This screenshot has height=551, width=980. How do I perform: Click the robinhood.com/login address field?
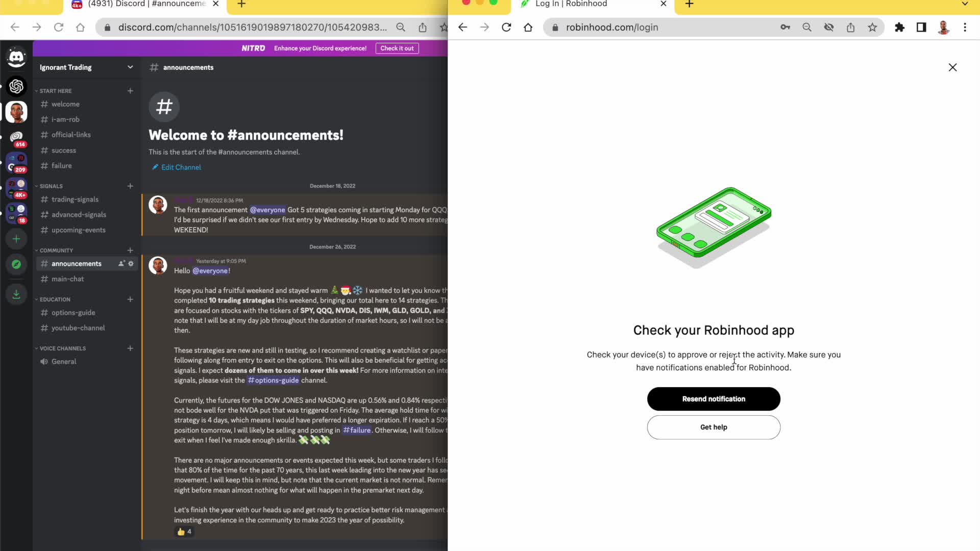point(664,28)
